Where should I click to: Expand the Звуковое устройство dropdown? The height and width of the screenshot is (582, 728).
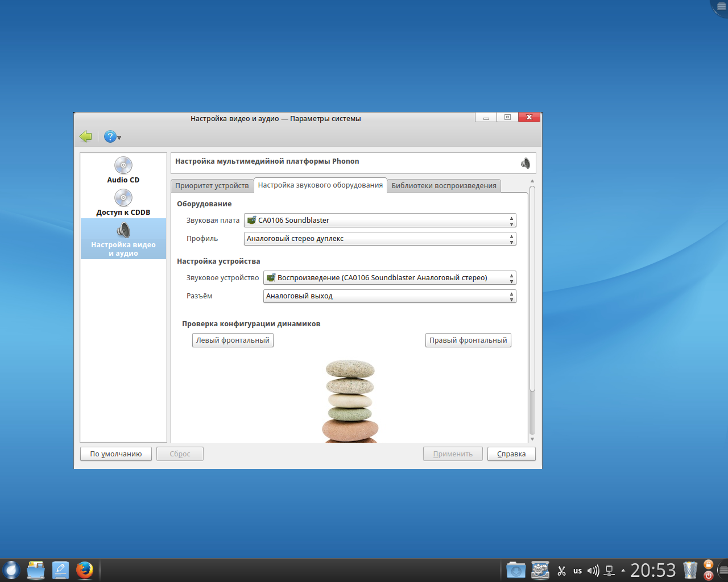(x=390, y=278)
